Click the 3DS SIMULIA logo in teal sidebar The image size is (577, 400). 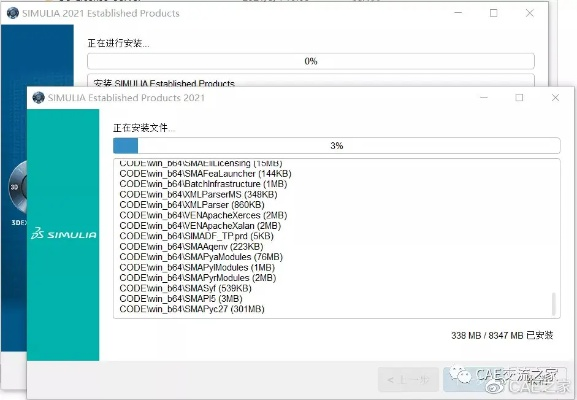(x=64, y=234)
